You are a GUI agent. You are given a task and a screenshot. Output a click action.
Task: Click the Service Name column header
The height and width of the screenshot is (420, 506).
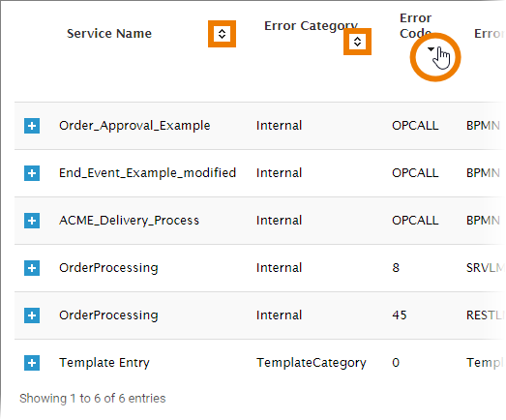pyautogui.click(x=109, y=34)
